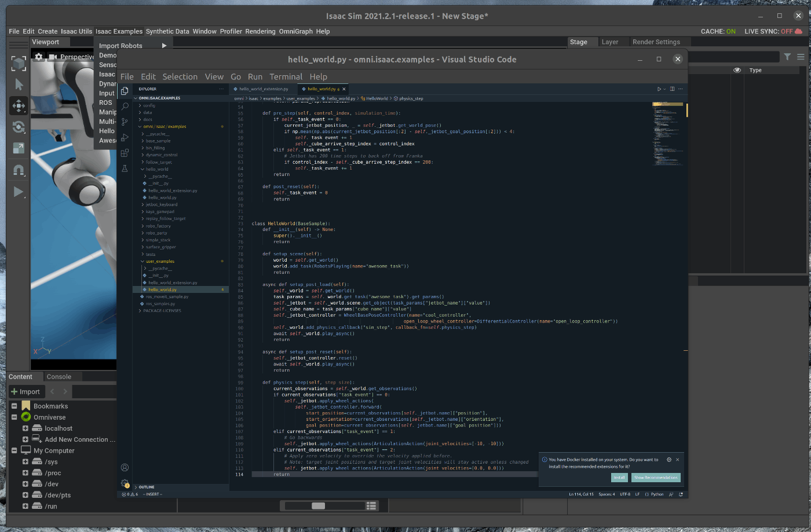The height and width of the screenshot is (532, 811).
Task: Click Show Recommendations in Docker notification
Action: [656, 478]
